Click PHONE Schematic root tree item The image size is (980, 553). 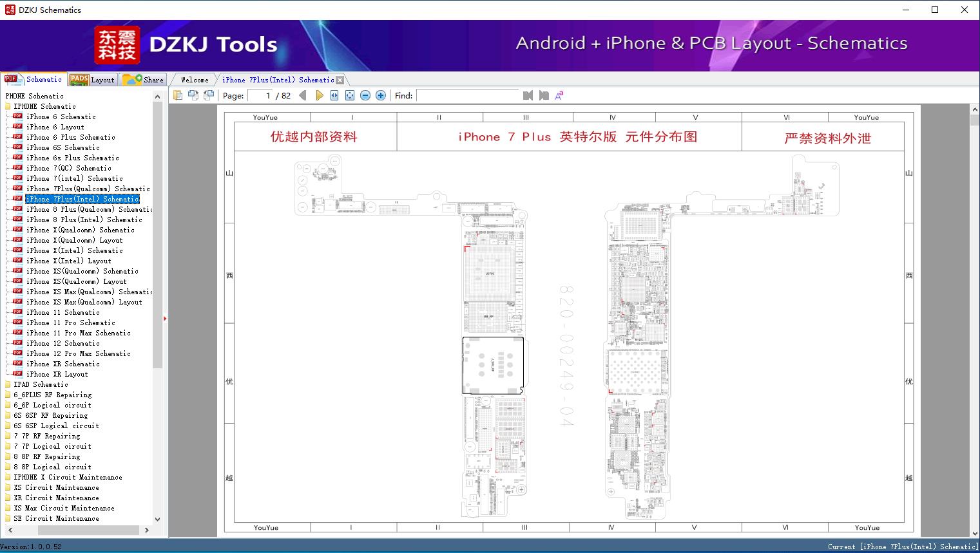point(34,96)
